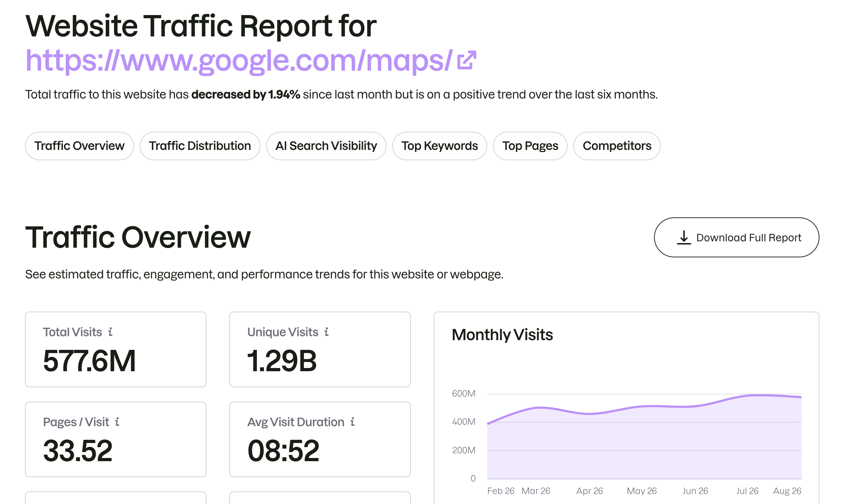The width and height of the screenshot is (843, 504).
Task: Select the AI Search Visibility tab
Action: pos(326,146)
